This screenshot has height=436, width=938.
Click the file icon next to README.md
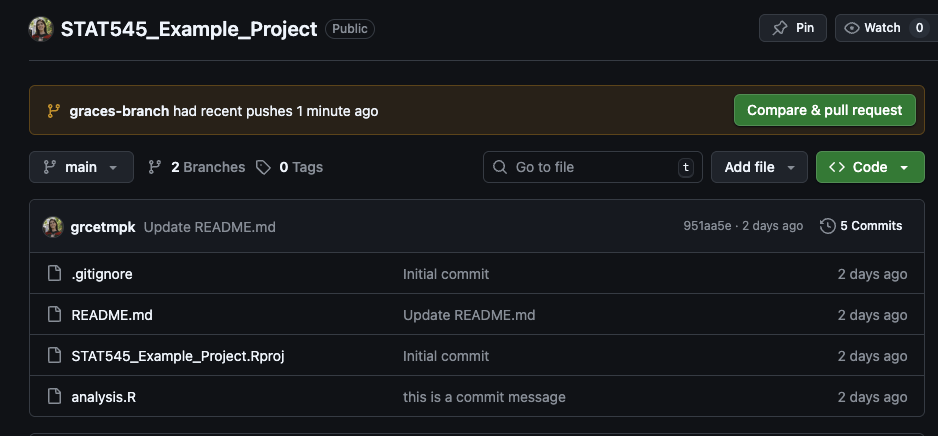click(54, 315)
